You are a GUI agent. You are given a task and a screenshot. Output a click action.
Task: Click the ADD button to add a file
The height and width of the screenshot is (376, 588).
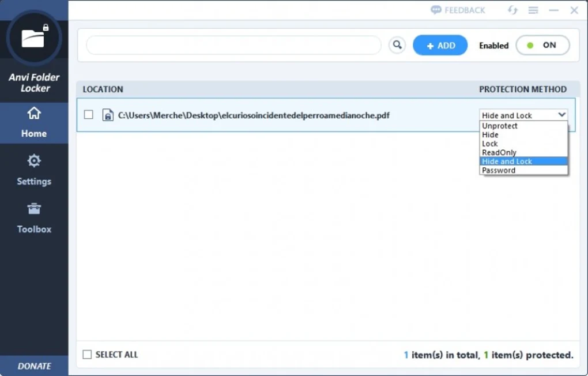440,45
